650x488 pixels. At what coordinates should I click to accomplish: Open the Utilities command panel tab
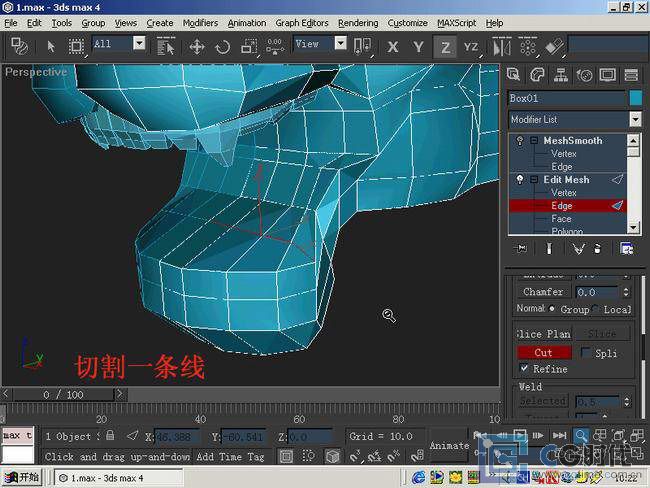click(631, 75)
